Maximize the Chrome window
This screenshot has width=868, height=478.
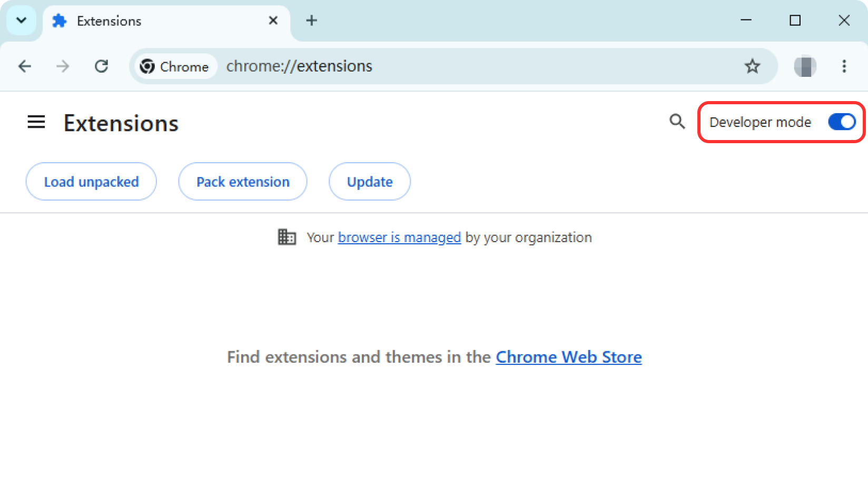795,21
